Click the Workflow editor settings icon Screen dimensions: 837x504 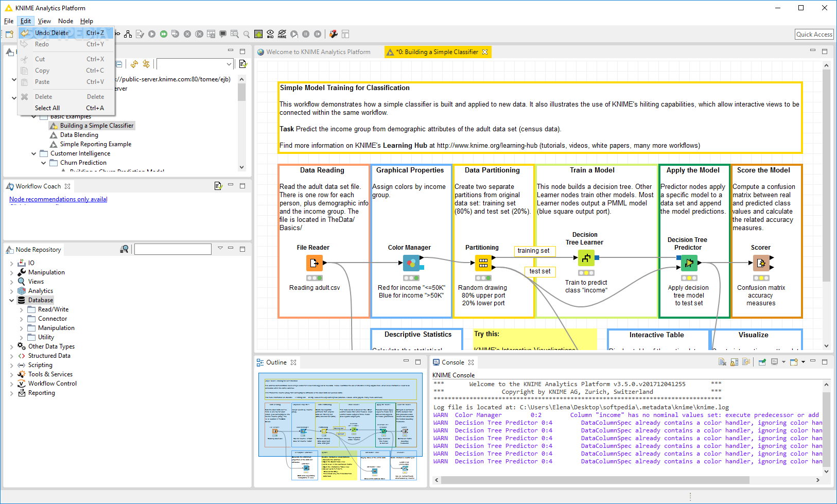click(x=334, y=34)
